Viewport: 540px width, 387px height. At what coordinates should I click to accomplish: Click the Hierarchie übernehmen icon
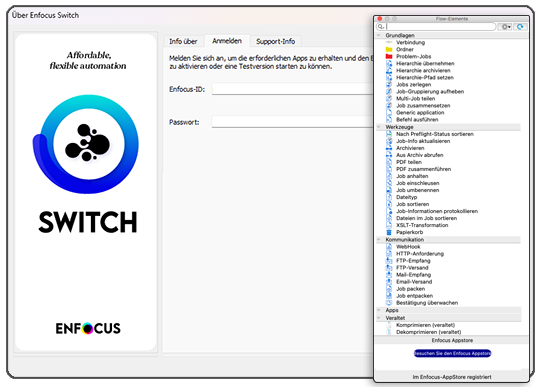pos(389,63)
